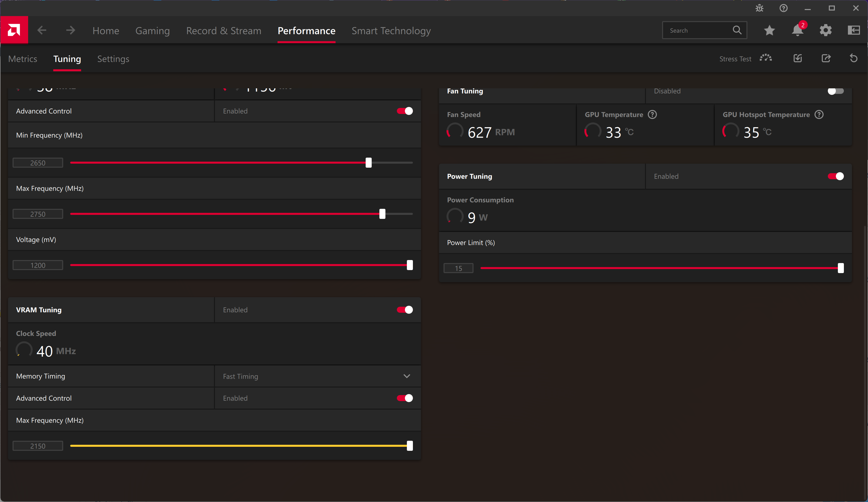Click the Voltage slider handle

coord(410,265)
